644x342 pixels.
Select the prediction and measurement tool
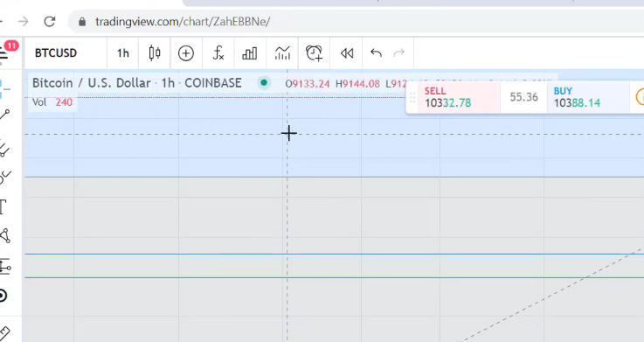(x=4, y=267)
